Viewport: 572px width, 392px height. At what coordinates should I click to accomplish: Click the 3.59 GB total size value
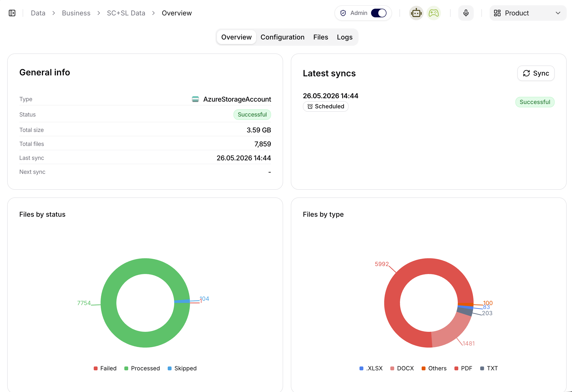(259, 130)
